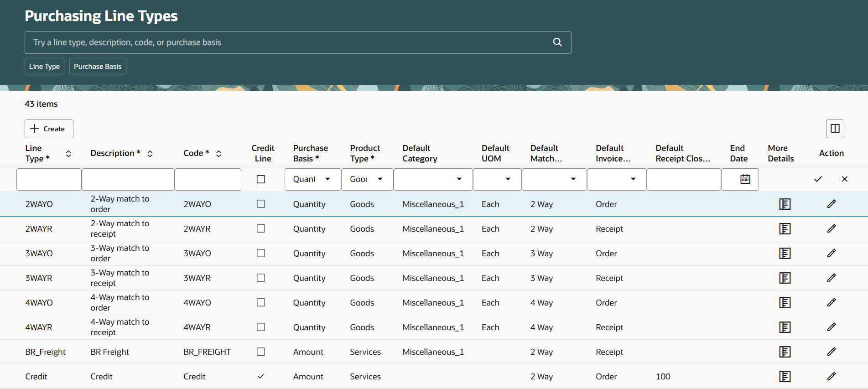Select the Line Type filter chip
This screenshot has height=389, width=868.
point(44,67)
